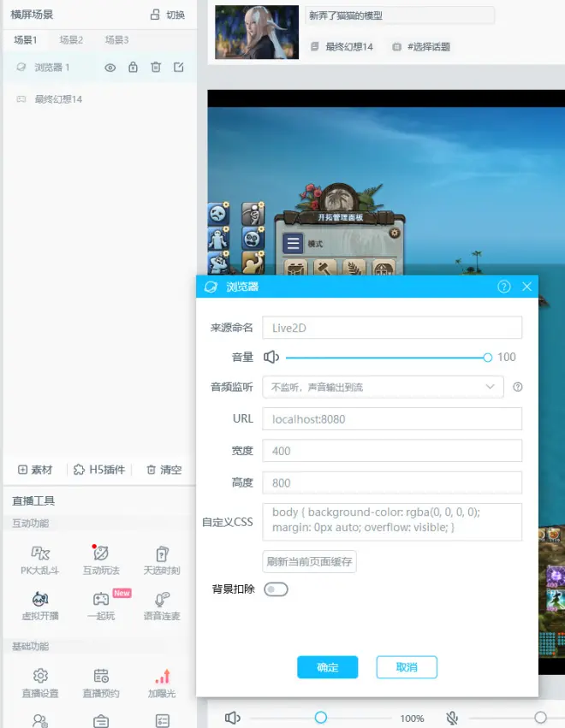
Task: Open the 音频监听 dropdown
Action: click(x=383, y=387)
